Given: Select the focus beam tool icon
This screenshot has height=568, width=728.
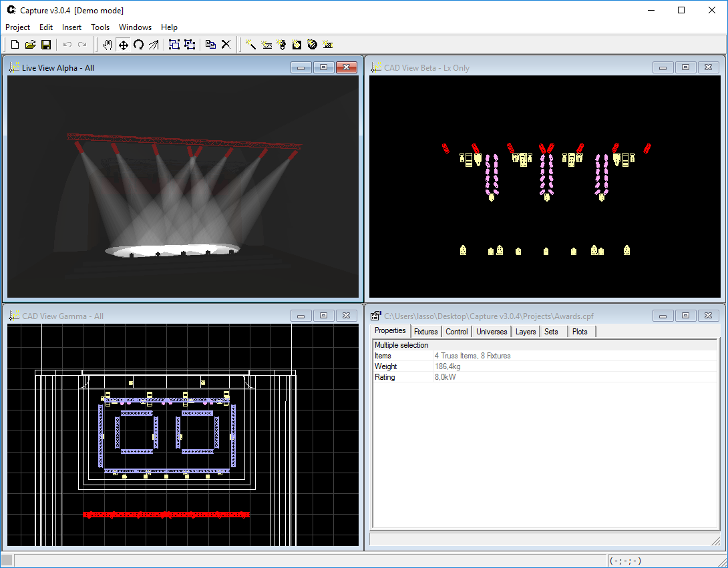Looking at the screenshot, I should 153,45.
